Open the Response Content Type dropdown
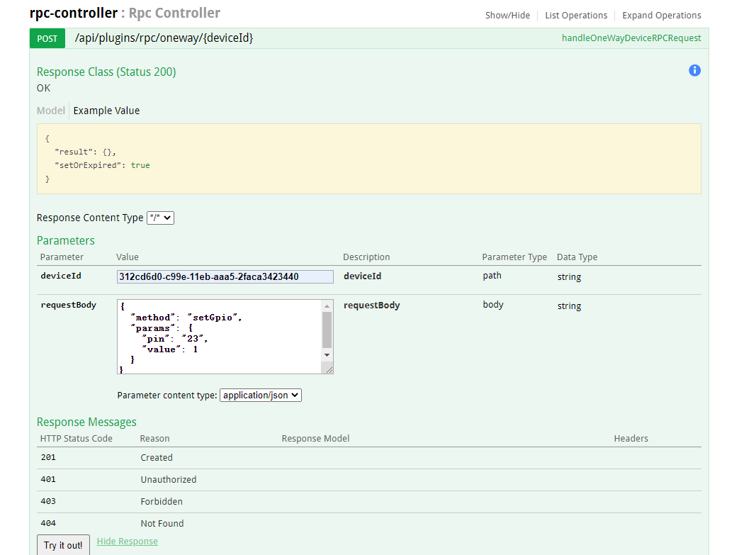 (160, 218)
